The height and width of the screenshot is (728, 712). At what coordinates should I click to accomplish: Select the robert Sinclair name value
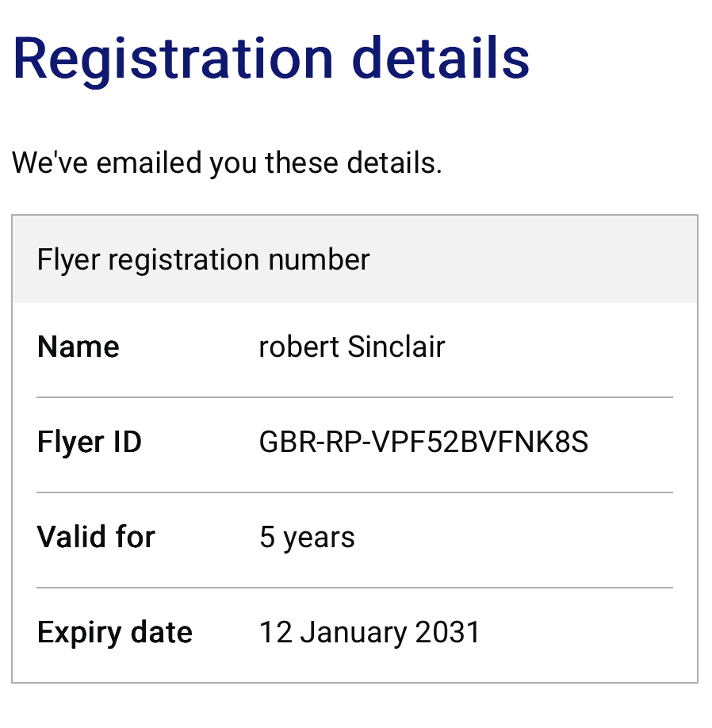tap(352, 347)
